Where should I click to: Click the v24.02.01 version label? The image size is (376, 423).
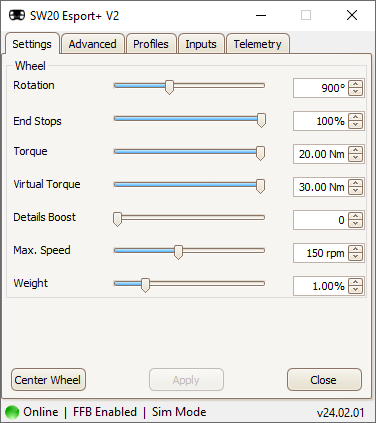click(340, 413)
